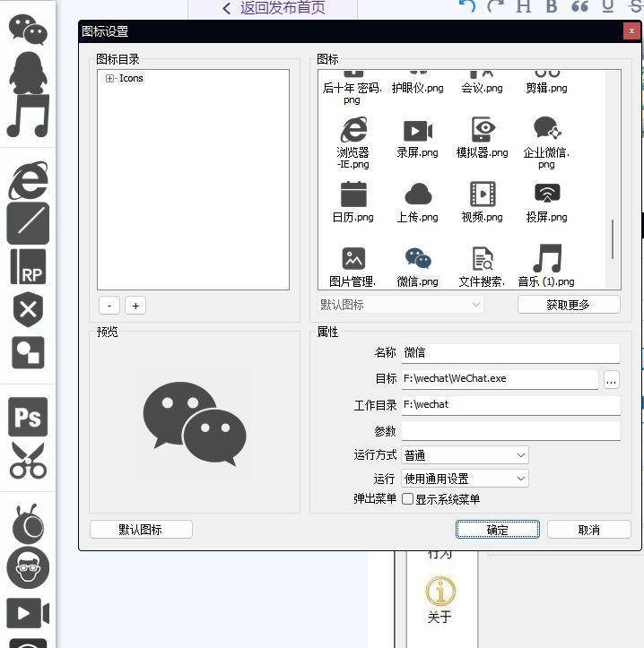Click the icon list vertical scrollbar
This screenshot has height=648, width=644.
[x=613, y=239]
